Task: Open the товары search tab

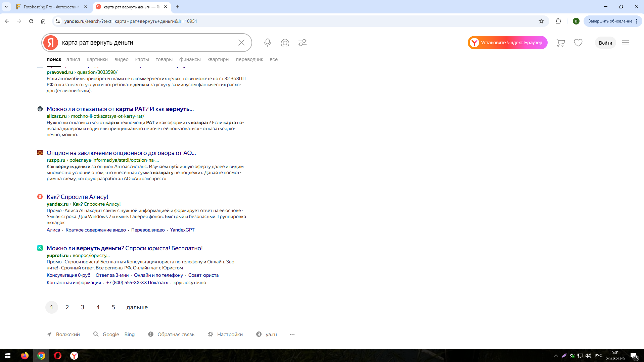Action: click(x=164, y=59)
